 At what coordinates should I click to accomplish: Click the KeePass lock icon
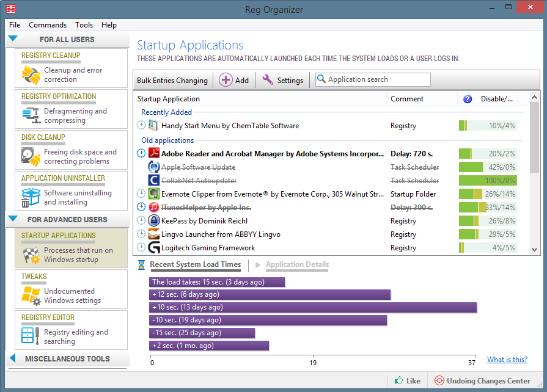tap(154, 221)
